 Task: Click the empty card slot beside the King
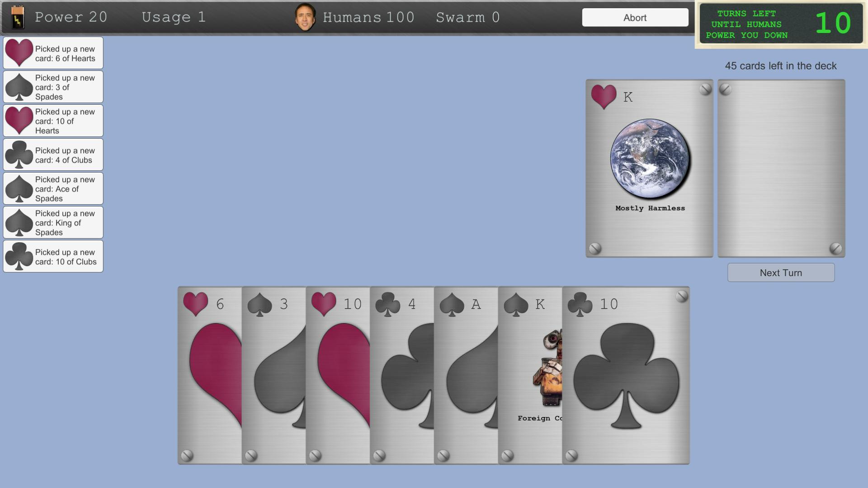tap(781, 169)
